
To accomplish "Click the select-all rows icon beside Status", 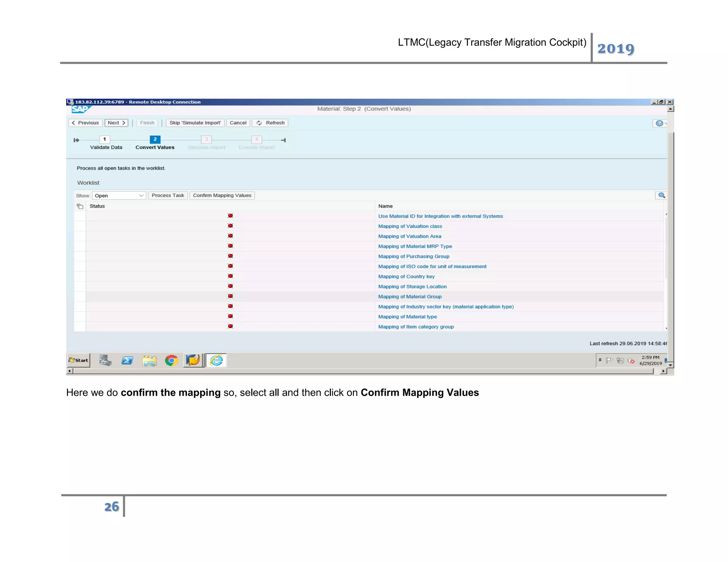I will (80, 206).
